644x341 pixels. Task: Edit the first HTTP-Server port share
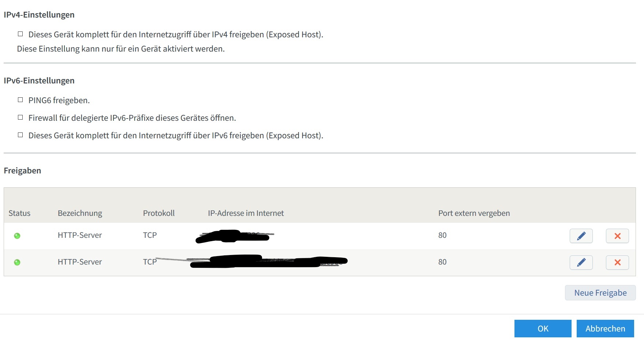pos(581,236)
